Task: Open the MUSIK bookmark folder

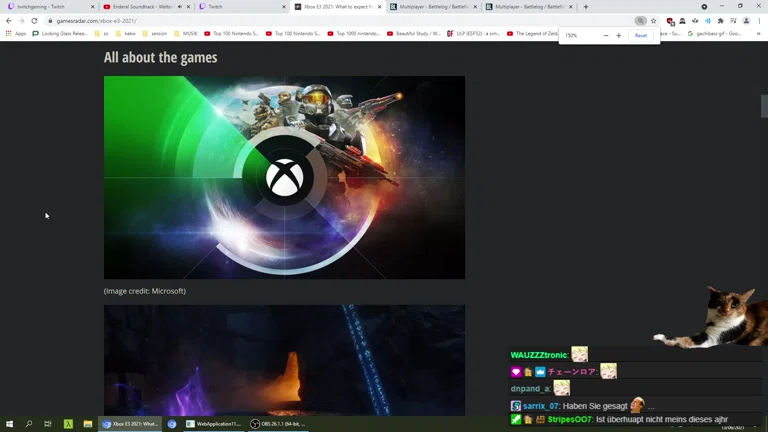Action: 186,33
